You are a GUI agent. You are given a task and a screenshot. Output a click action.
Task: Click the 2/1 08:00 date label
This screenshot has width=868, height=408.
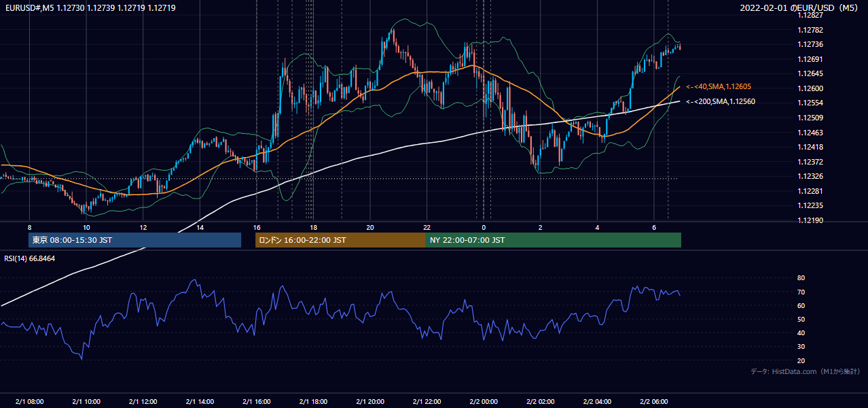pos(29,401)
